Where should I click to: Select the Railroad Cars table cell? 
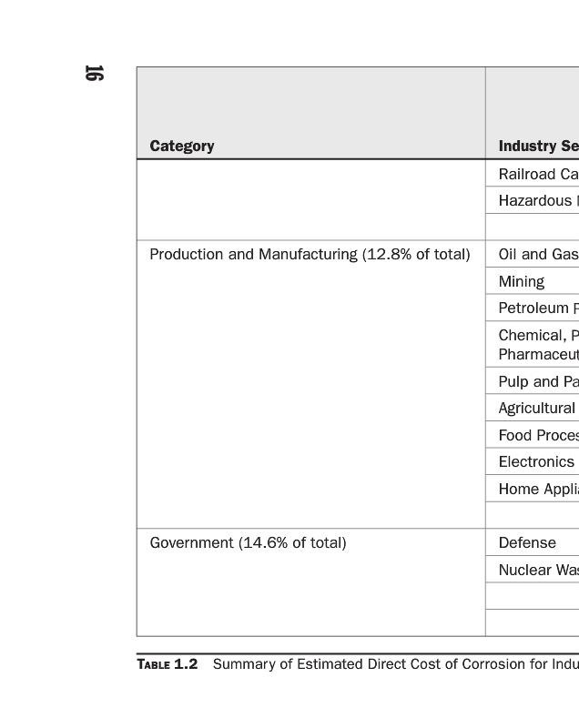tap(538, 174)
